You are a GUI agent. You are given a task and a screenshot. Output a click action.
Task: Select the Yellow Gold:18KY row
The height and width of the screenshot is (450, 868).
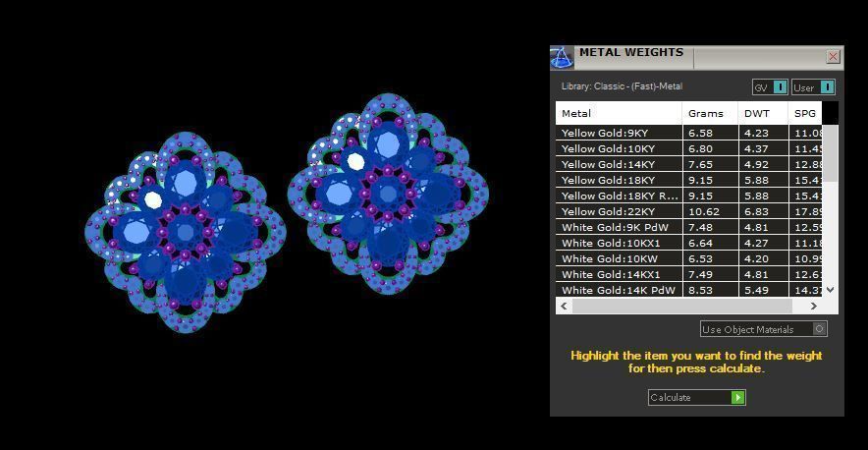pyautogui.click(x=689, y=180)
